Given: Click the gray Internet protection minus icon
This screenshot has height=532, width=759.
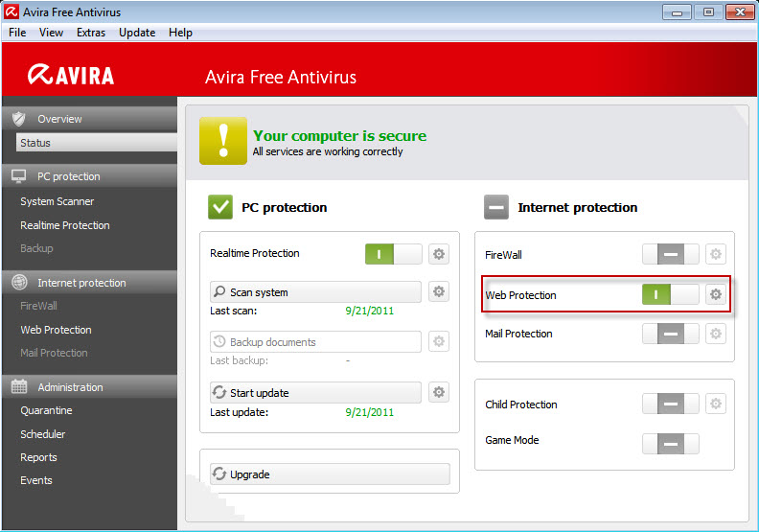Looking at the screenshot, I should click(496, 207).
